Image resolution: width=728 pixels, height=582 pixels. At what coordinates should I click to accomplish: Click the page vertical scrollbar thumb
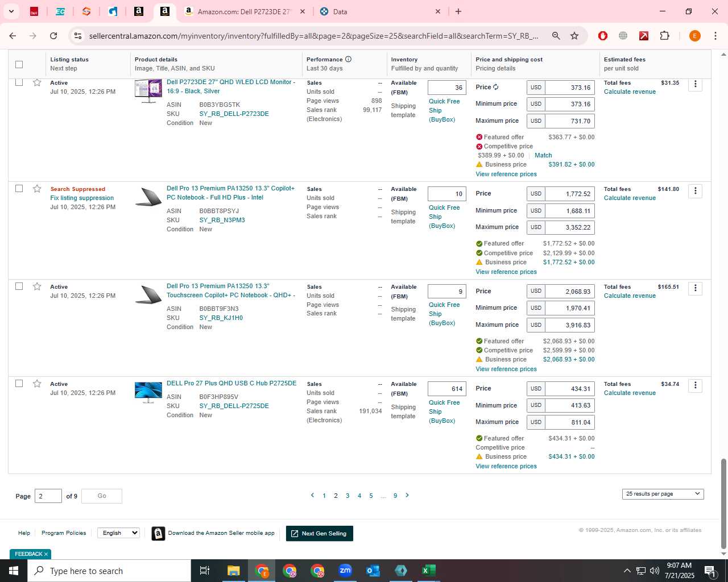point(723,503)
